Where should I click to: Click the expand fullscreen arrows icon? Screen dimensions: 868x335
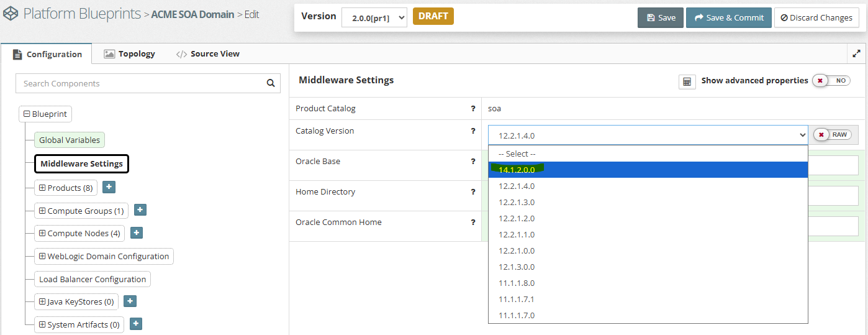[x=856, y=54]
